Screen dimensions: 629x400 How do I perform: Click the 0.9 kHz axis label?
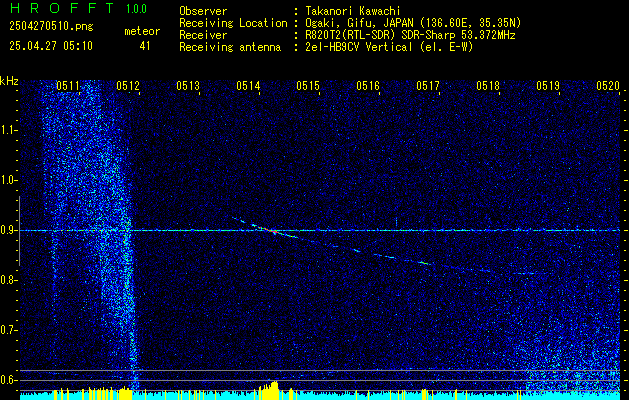(8, 230)
